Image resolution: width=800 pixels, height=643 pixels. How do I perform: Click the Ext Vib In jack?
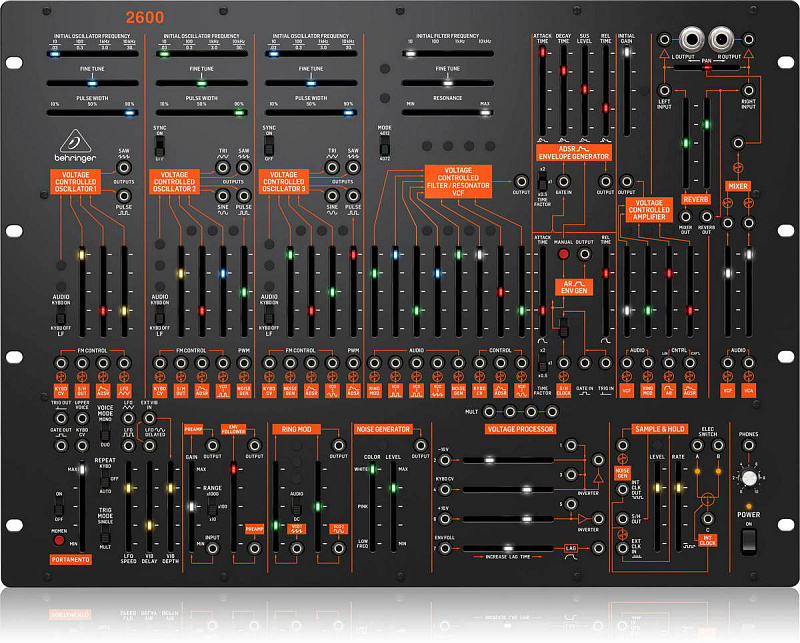coord(150,418)
